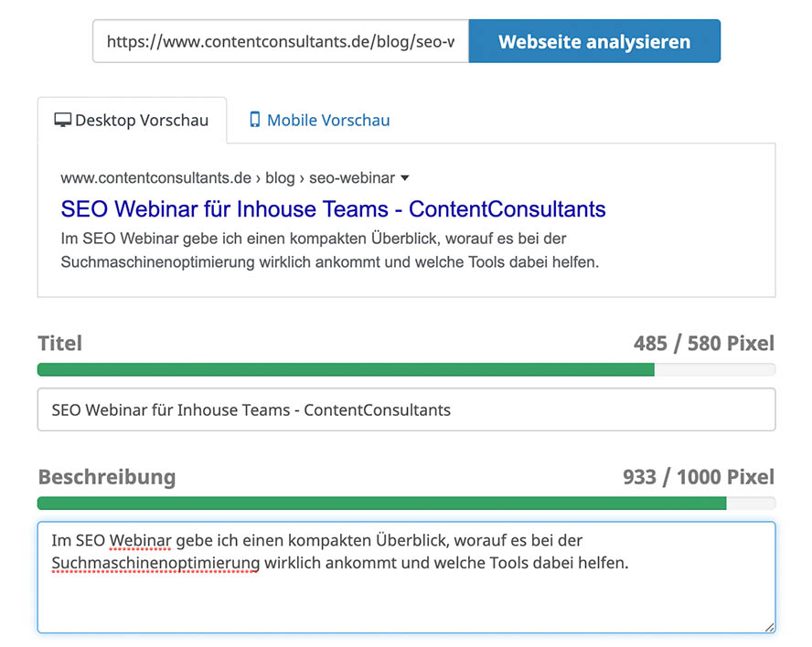Screen dimensions: 812x647
Task: Click the desktop monitor icon
Action: 62,121
